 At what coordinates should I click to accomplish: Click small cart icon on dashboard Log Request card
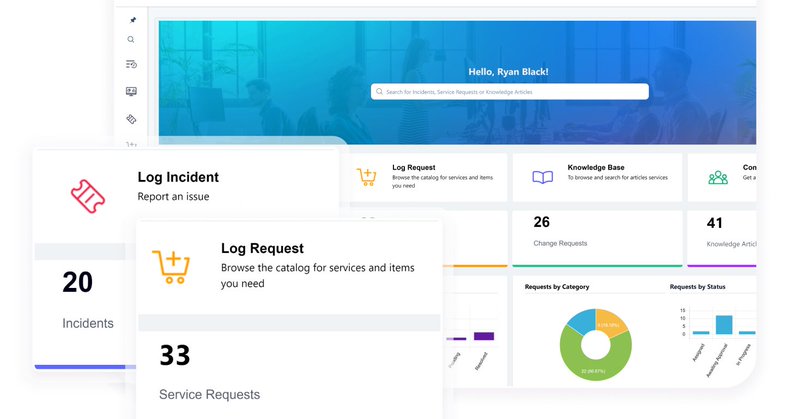click(366, 177)
